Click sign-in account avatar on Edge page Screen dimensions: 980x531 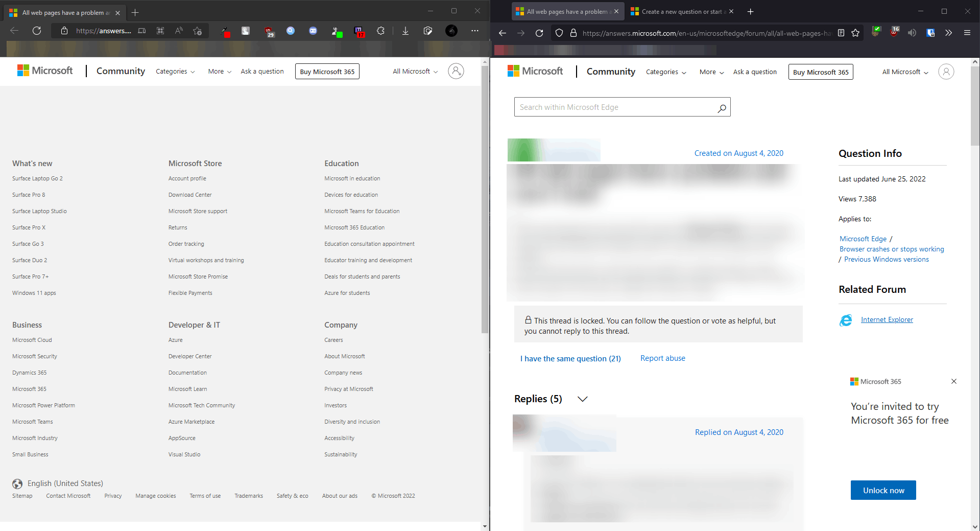click(456, 71)
